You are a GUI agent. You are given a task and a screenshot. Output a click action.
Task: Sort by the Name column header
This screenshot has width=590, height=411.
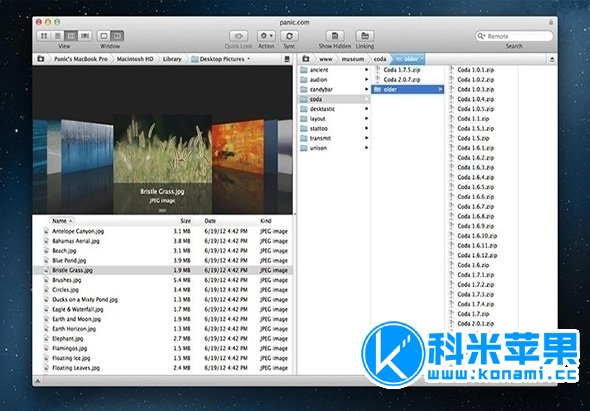coord(61,221)
